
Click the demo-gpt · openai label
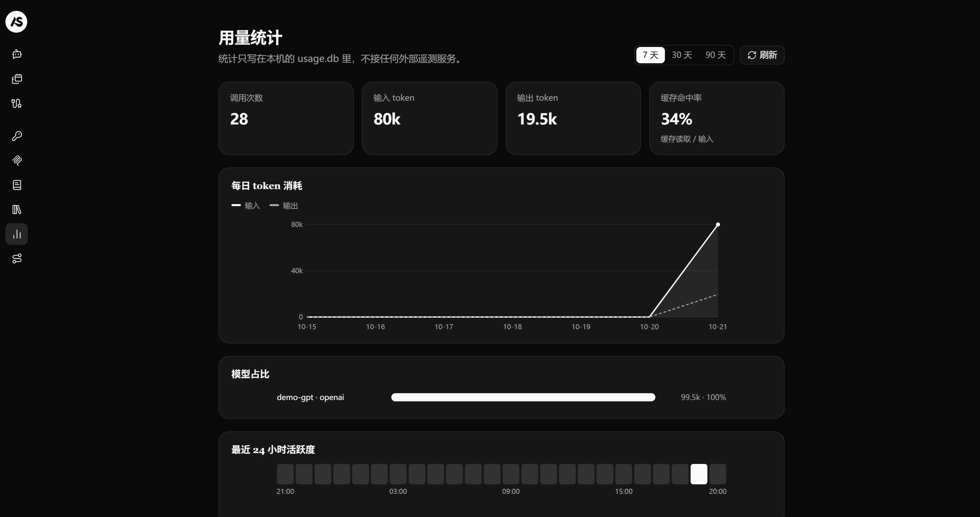click(310, 397)
